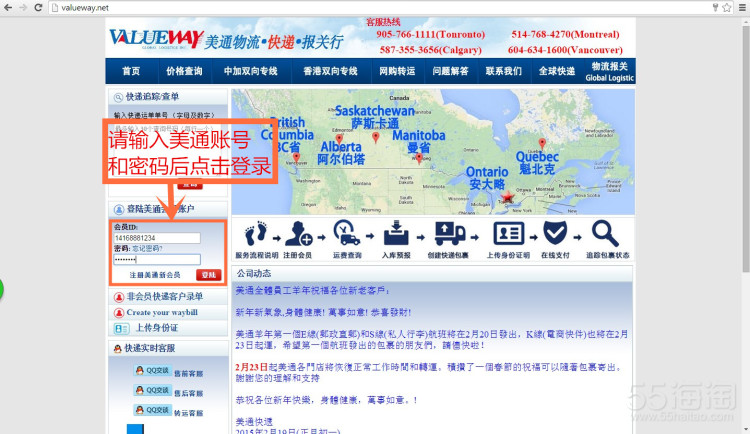Viewport: 750px width, 434px height.
Task: Click the 快递追踪/查单 panel header
Action: 168,97
